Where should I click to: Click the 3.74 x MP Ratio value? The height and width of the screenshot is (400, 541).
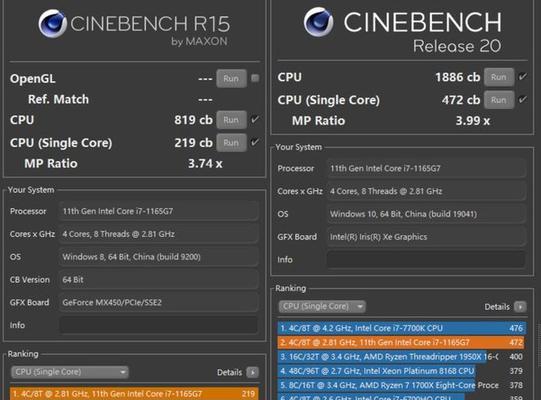pyautogui.click(x=205, y=164)
